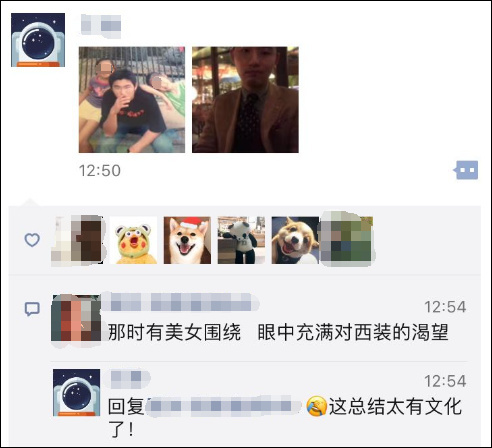Open astronaut avatar beside reply comment
This screenshot has height=448, width=492.
77,393
